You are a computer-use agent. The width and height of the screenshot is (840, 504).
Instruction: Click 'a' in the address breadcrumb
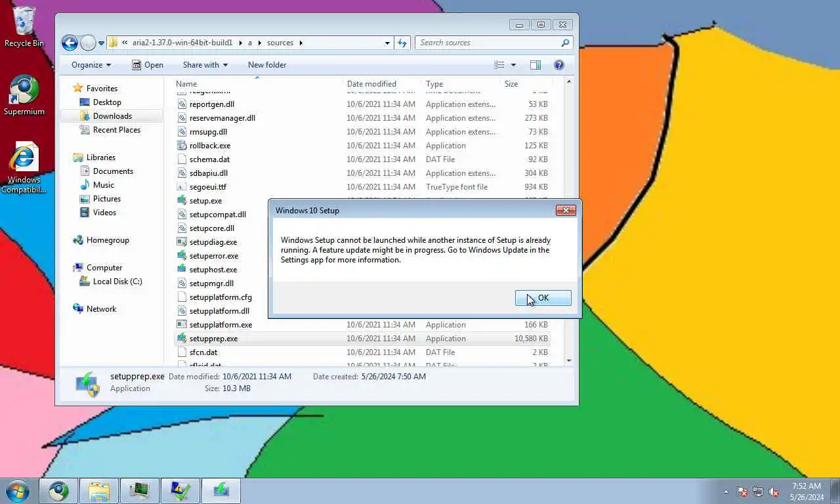click(249, 43)
